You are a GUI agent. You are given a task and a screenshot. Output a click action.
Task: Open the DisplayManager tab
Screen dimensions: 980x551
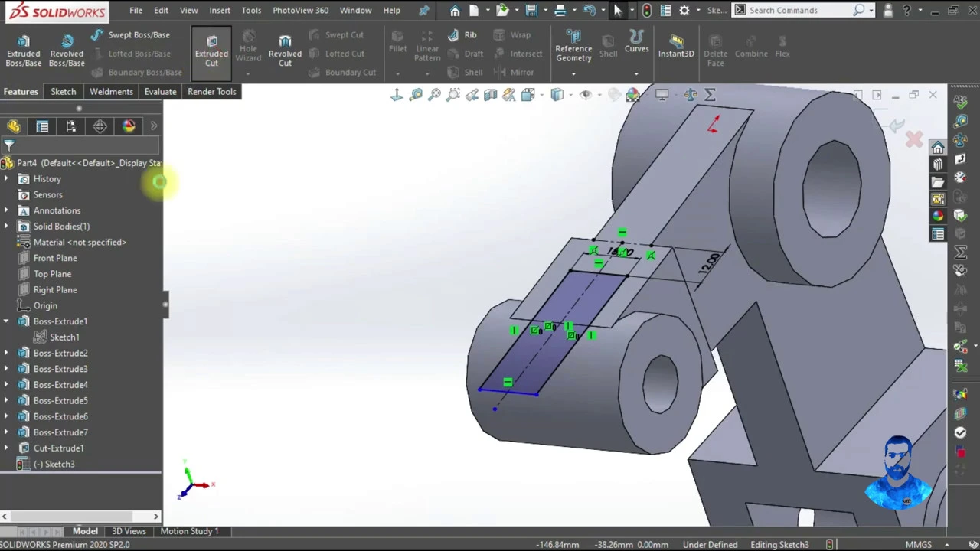(x=129, y=126)
